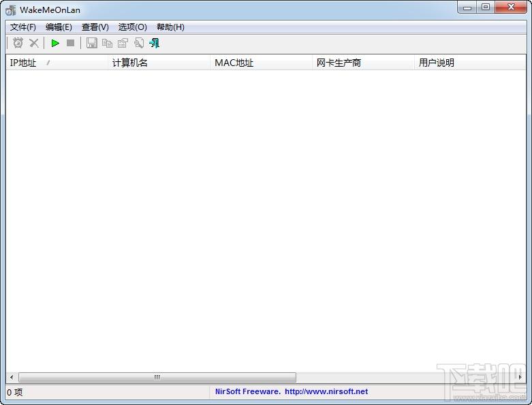Screen dimensions: 532x405
Task: Stop scanning with the gray square icon
Action: [71, 43]
